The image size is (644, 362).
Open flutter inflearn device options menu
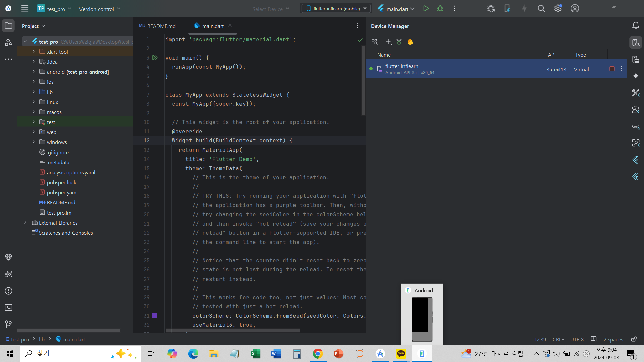coord(622,69)
